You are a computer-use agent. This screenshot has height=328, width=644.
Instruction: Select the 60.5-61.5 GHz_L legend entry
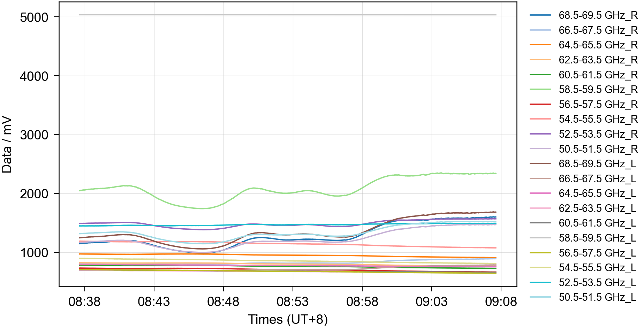(x=597, y=223)
